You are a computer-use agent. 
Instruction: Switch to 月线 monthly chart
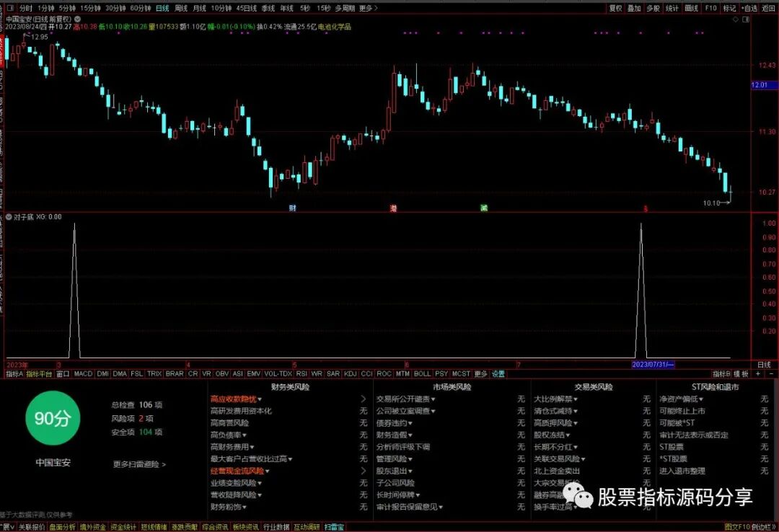[x=199, y=8]
